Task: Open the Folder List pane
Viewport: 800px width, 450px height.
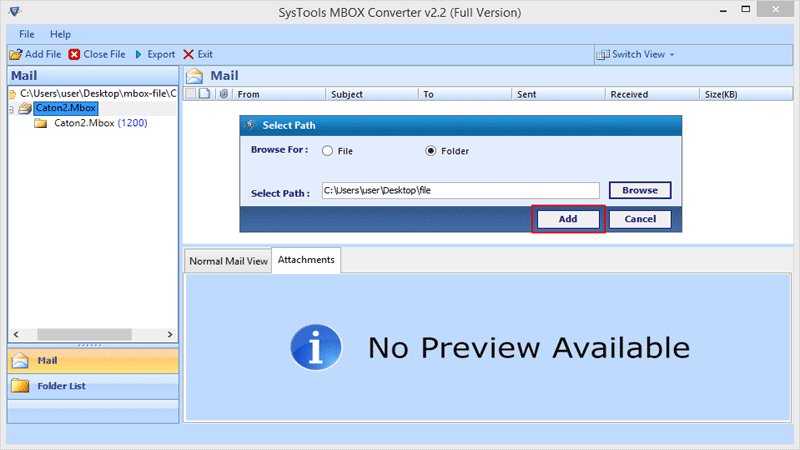Action: tap(93, 386)
